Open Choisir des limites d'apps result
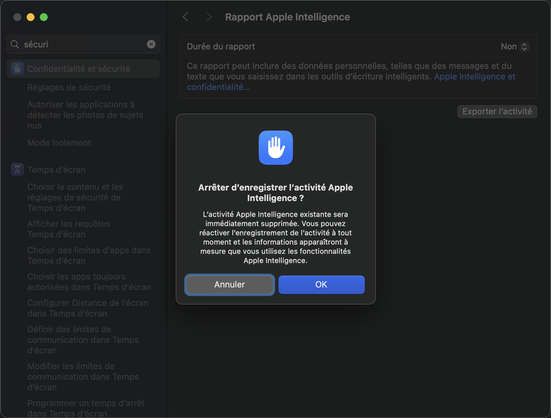The width and height of the screenshot is (551, 418). point(89,255)
